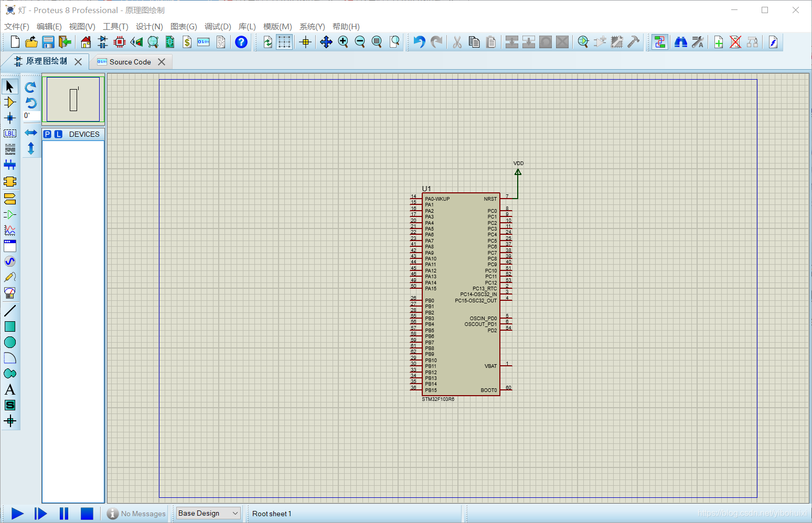
Task: Select the 2D text A tool
Action: (10, 389)
